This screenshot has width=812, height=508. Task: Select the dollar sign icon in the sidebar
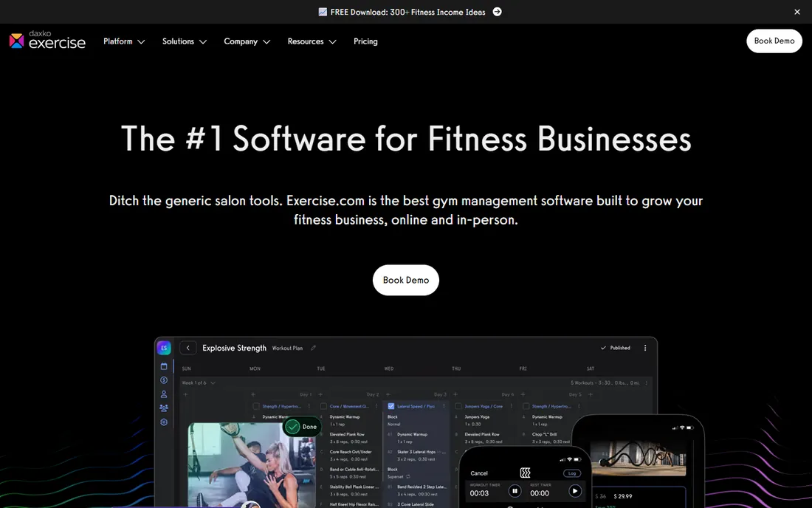[164, 380]
